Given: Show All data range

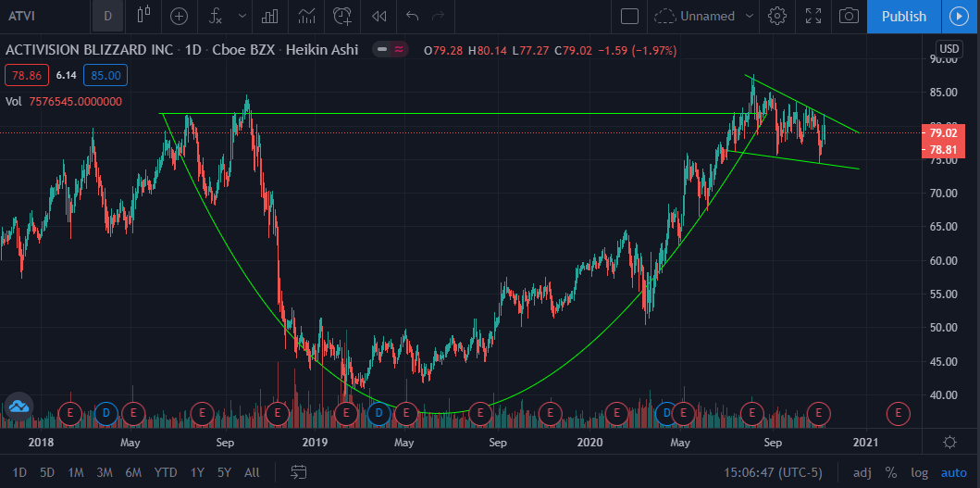Looking at the screenshot, I should coord(252,472).
